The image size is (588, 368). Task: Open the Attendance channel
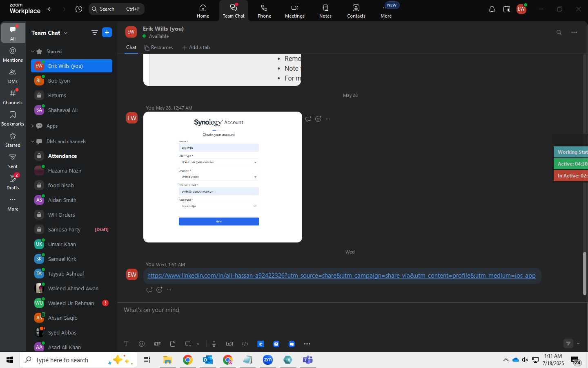pyautogui.click(x=71, y=156)
